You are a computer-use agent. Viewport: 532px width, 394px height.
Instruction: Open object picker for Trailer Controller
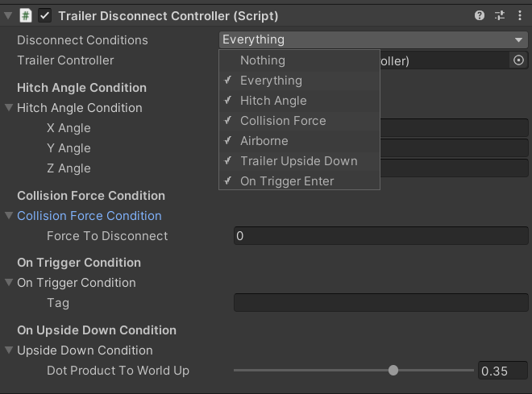pos(518,60)
